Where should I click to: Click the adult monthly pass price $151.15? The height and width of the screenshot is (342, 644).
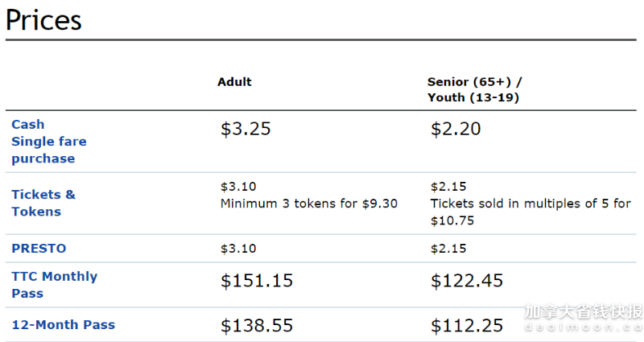coord(257,281)
